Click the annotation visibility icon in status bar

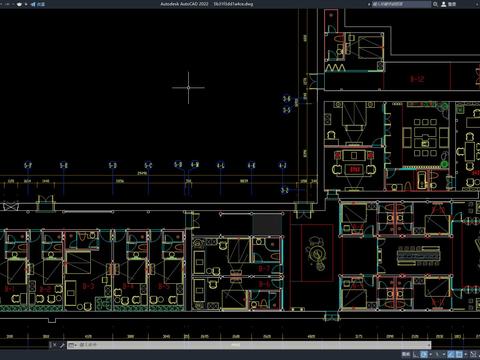(x=473, y=354)
